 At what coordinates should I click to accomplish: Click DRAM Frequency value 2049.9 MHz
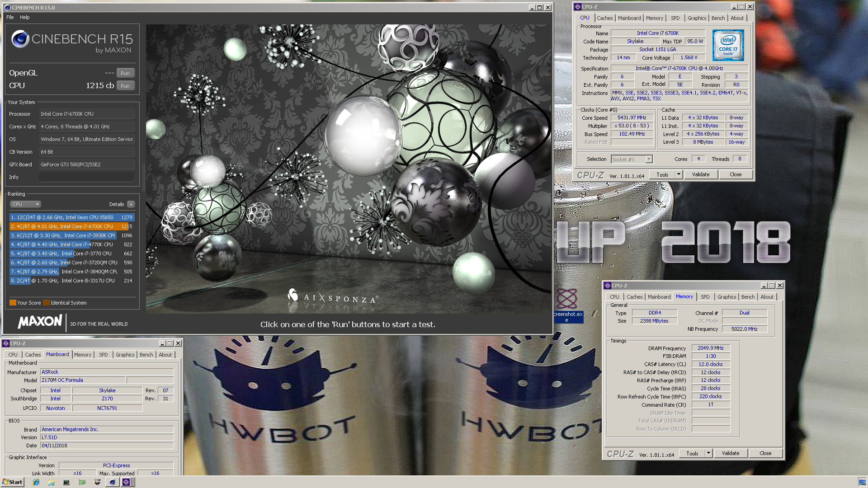pos(710,348)
